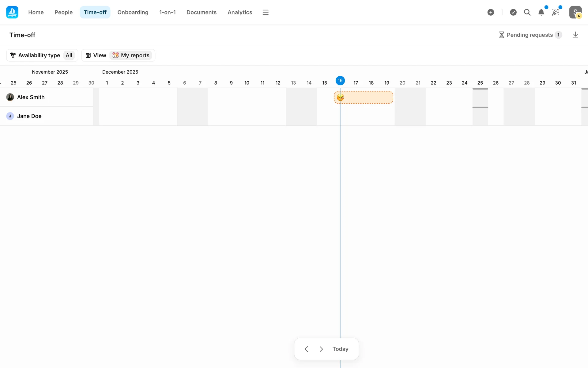Open the checkmark tasks icon

[x=513, y=12]
